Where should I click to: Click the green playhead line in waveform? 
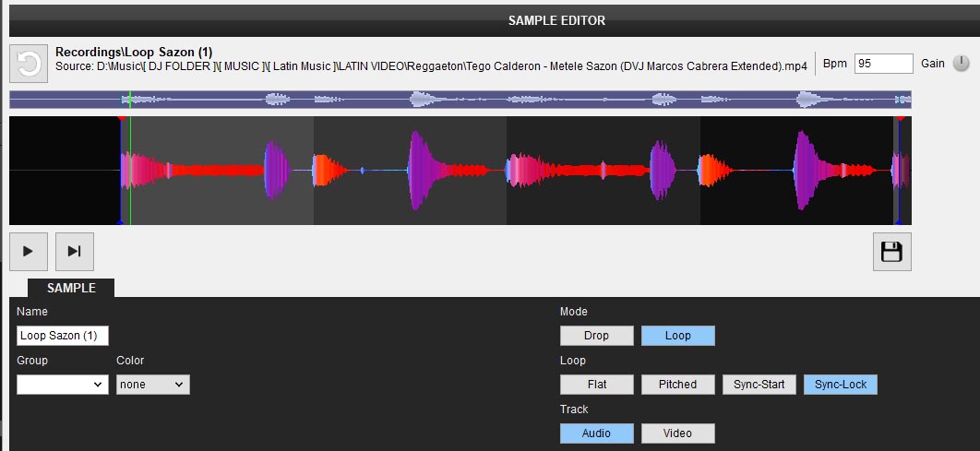(130, 170)
